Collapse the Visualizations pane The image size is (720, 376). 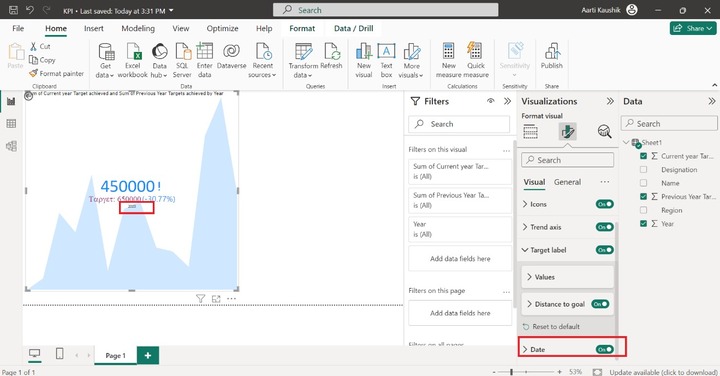610,101
